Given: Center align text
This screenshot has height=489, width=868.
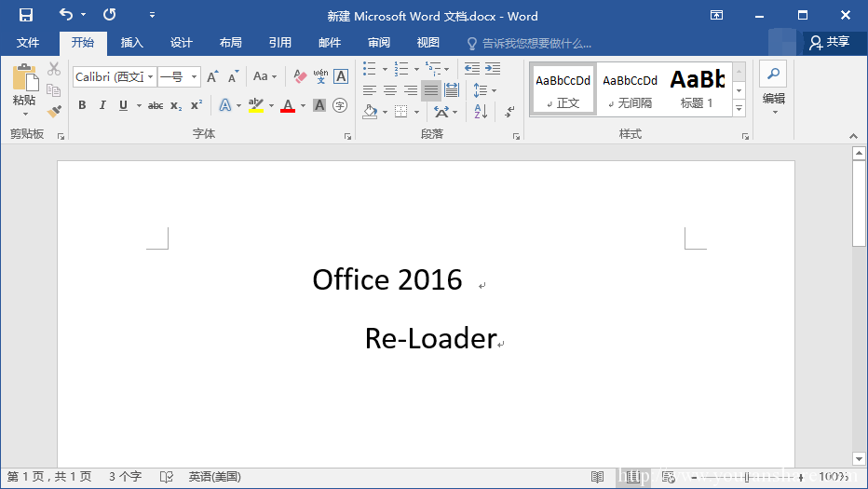Looking at the screenshot, I should click(389, 90).
